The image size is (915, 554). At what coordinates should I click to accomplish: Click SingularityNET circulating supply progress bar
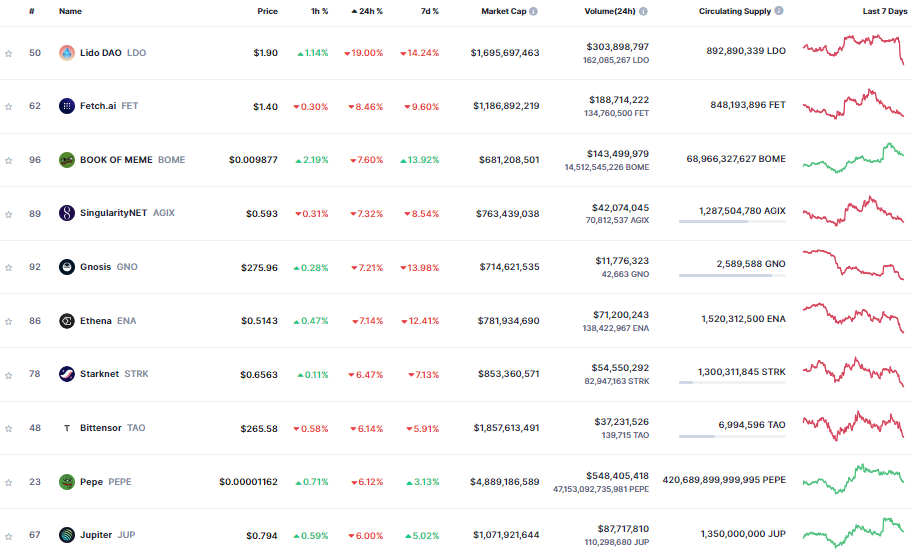(732, 222)
